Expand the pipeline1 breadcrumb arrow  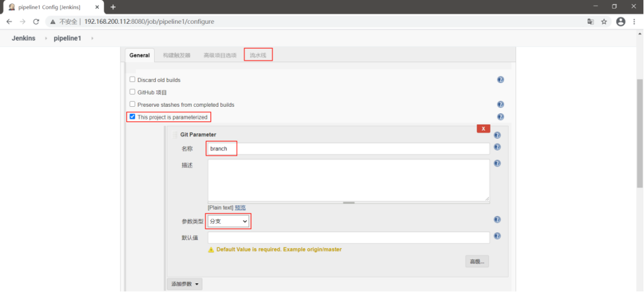click(92, 38)
